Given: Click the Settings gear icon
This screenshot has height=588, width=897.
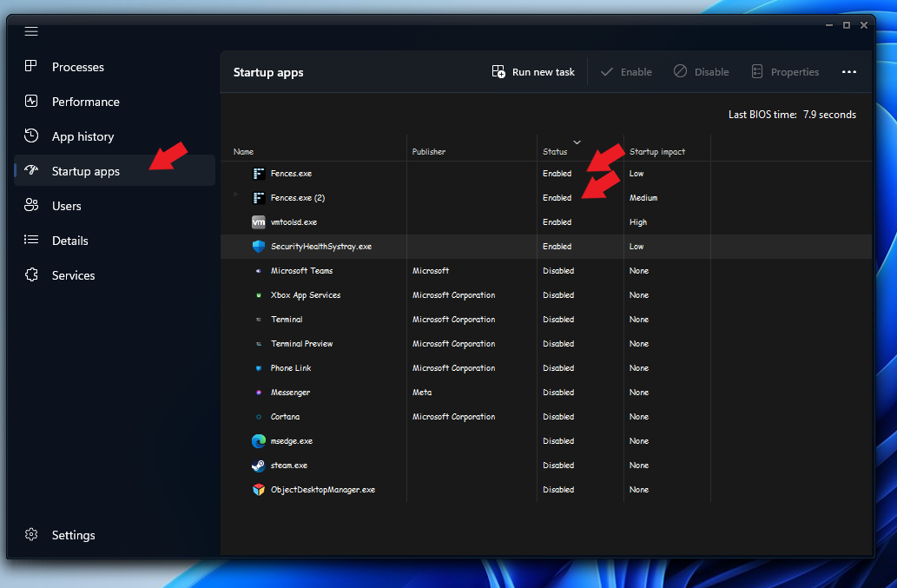Looking at the screenshot, I should pos(31,534).
